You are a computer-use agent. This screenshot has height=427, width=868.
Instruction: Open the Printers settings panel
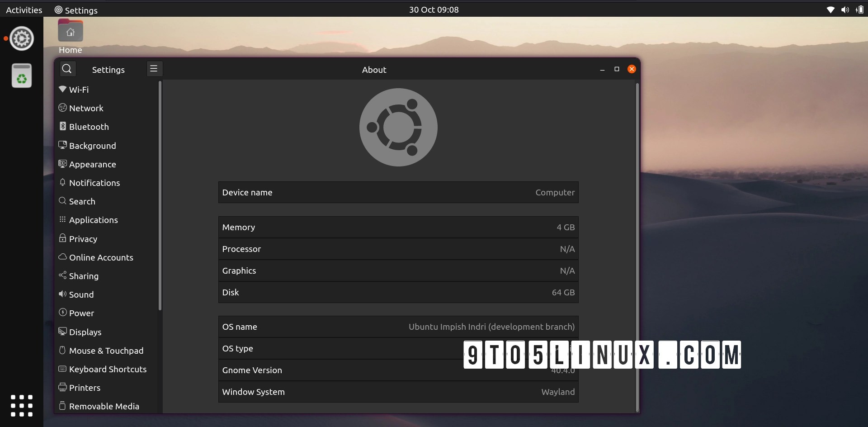pos(107,388)
